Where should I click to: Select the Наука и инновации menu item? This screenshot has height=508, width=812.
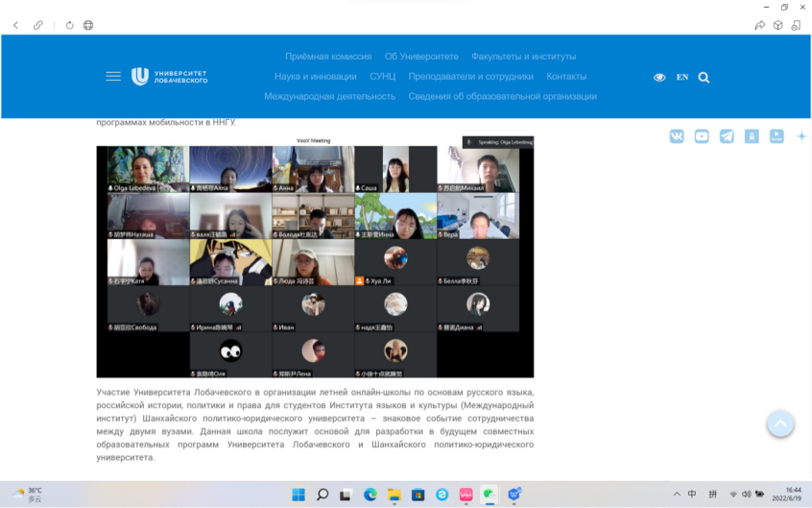[x=315, y=77]
